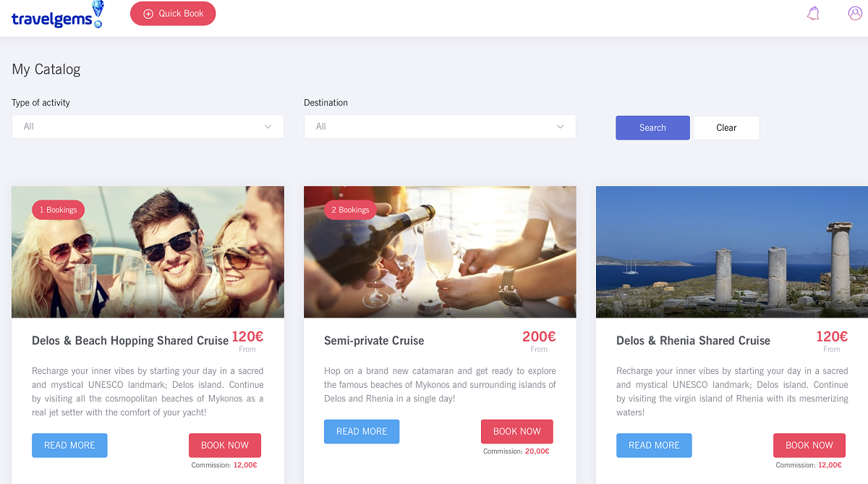Open the Delos & Beach Hopping cruise photo
868x484 pixels.
[x=148, y=252]
